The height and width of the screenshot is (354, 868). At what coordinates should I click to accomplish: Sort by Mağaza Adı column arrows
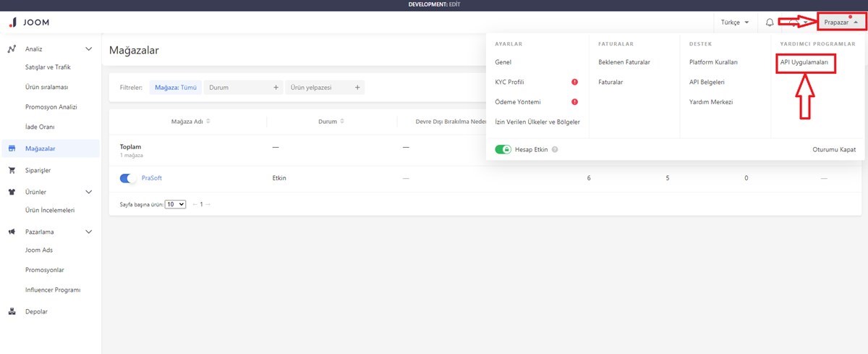coord(208,122)
